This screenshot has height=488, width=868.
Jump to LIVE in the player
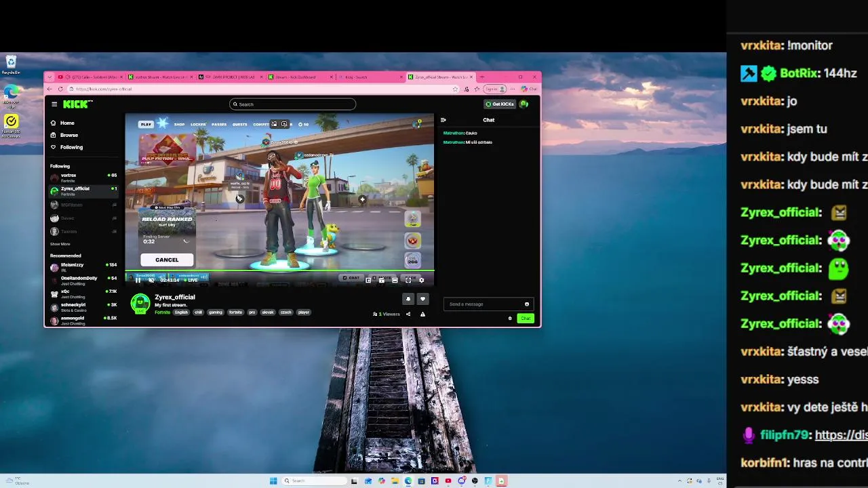(191, 280)
